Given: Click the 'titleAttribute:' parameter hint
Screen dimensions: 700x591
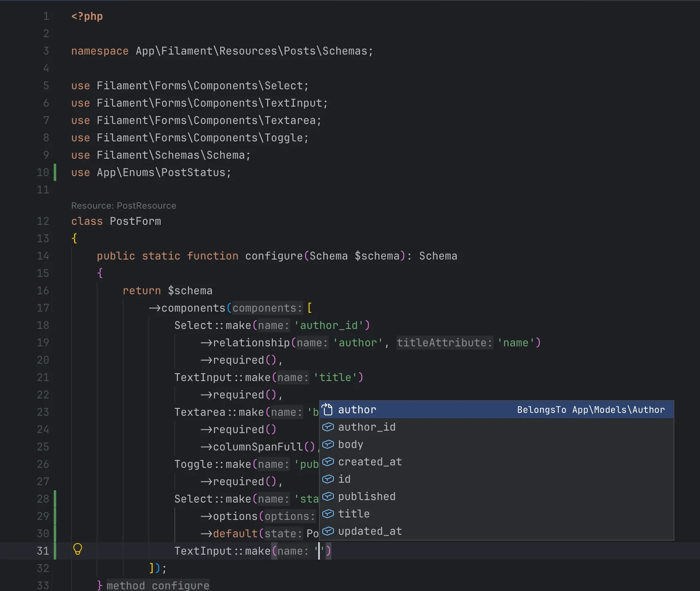Looking at the screenshot, I should pos(445,343).
